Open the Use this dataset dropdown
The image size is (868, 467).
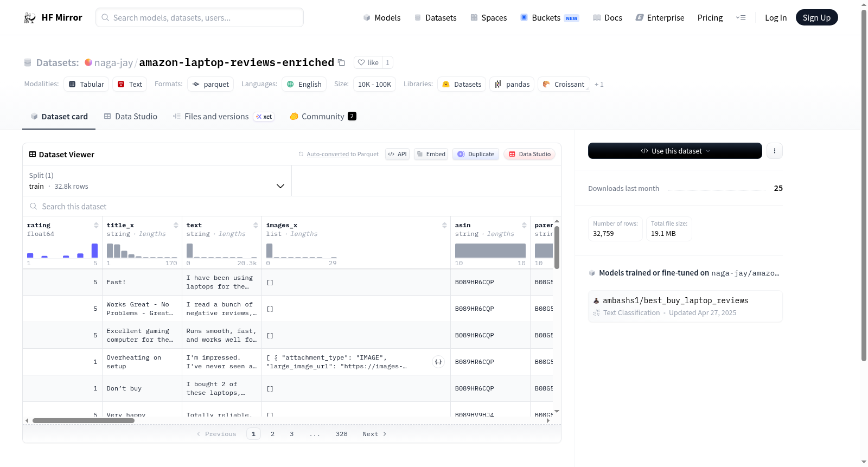tap(675, 151)
